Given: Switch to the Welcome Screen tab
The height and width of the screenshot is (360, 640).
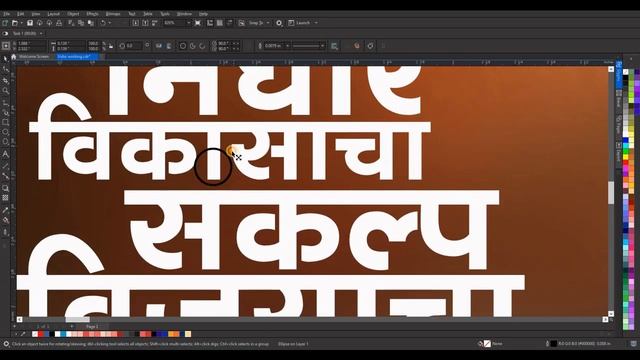Looking at the screenshot, I should 34,57.
